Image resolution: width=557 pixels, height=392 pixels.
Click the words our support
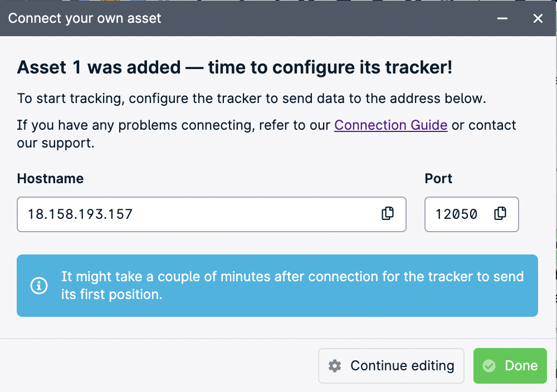(x=56, y=143)
